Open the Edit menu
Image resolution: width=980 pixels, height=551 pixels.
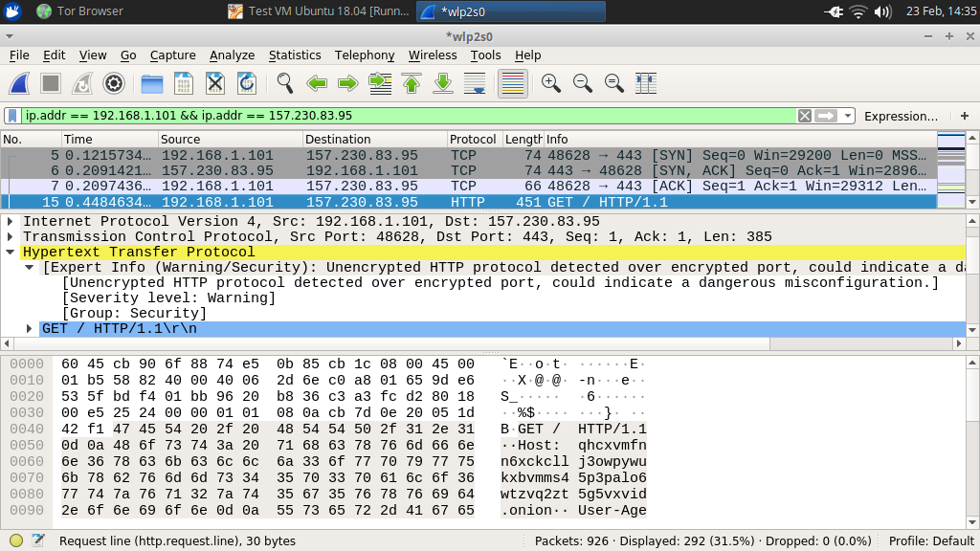point(55,55)
